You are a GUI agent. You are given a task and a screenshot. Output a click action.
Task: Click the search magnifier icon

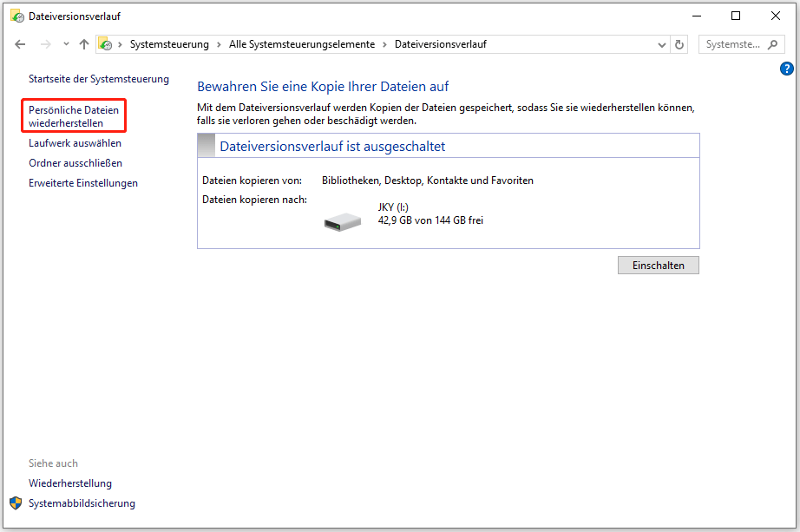773,44
